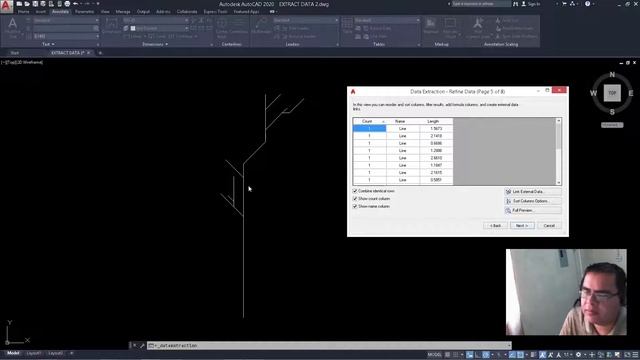The height and width of the screenshot is (360, 640).
Task: Click the Multiline Text tool icon
Action: pos(13,24)
